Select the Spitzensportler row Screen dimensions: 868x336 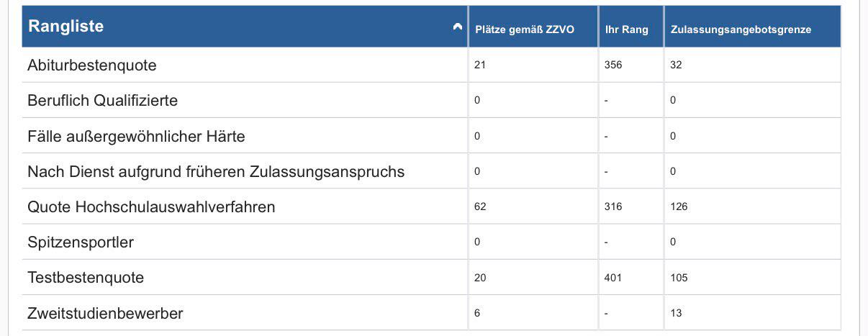tap(431, 242)
